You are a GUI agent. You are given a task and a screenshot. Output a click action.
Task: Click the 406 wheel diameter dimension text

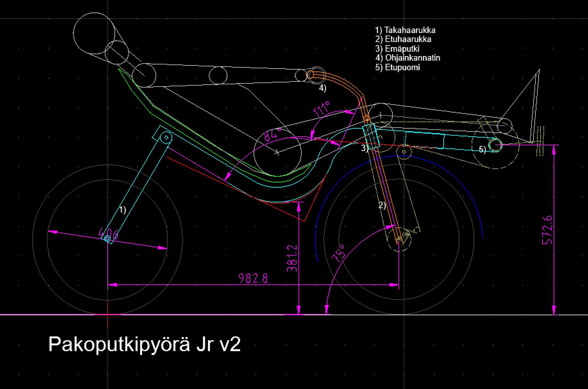click(108, 234)
